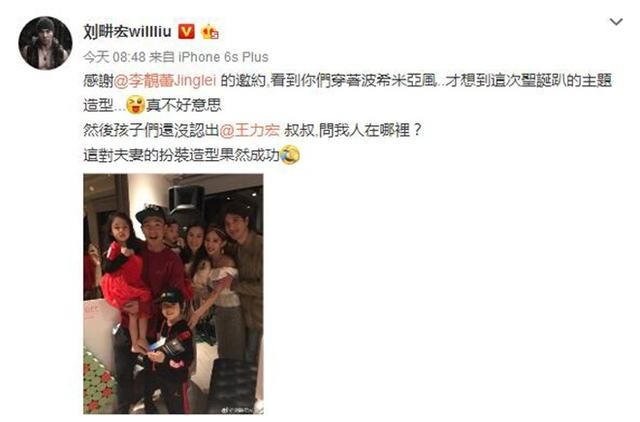Image resolution: width=640 pixels, height=422 pixels.
Task: Open the @李靚蕾Jinglei mention link
Action: pyautogui.click(x=165, y=80)
